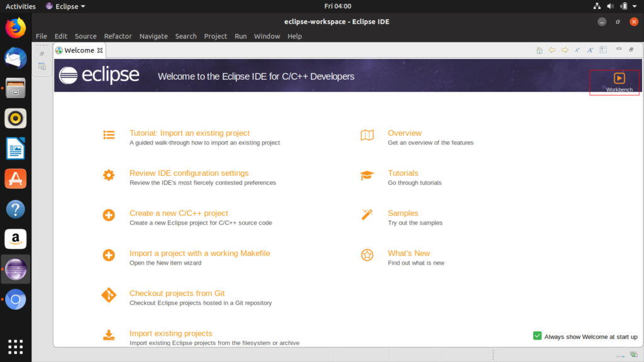Maximize the Welcome view panel
644x362 pixels.
[631, 49]
